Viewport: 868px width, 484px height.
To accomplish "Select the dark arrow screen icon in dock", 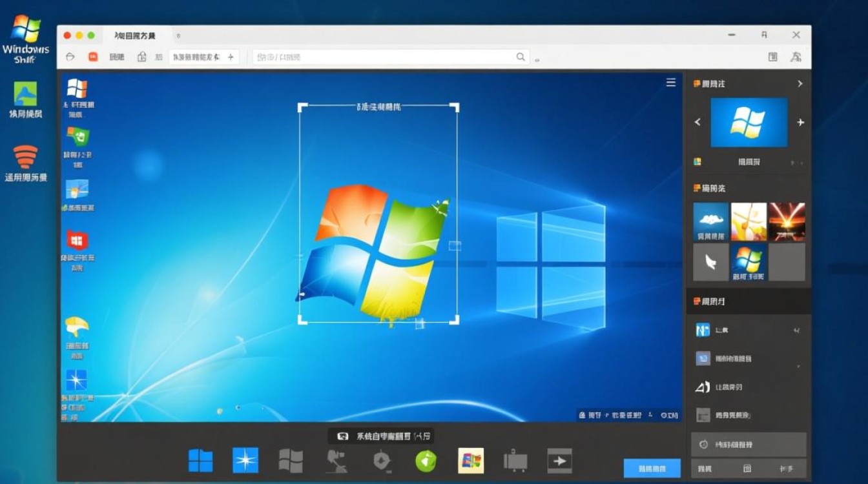I will click(559, 461).
